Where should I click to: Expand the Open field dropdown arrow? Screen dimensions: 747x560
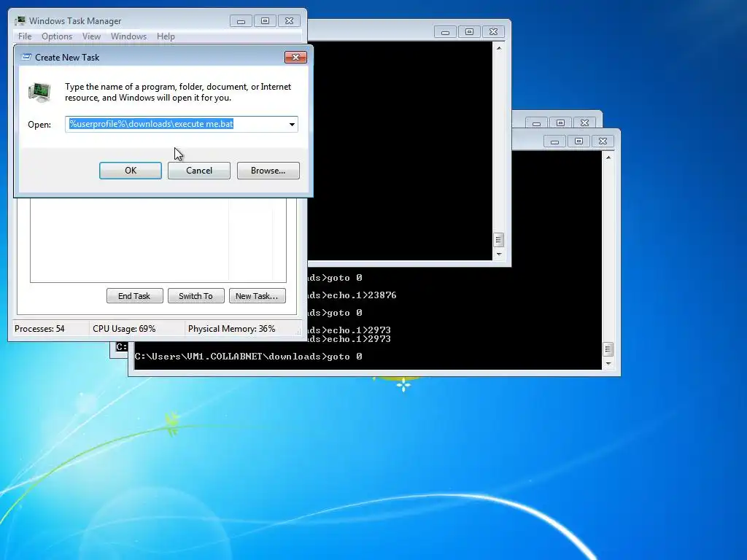pyautogui.click(x=292, y=124)
